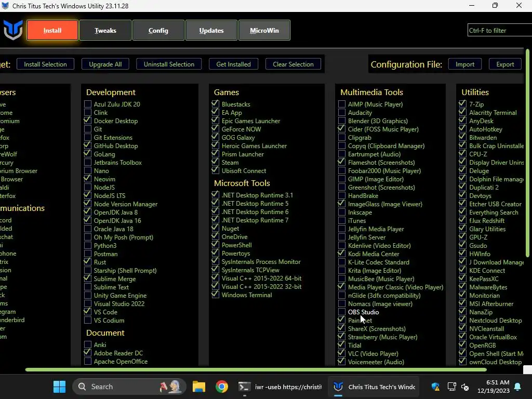532x399 pixels.
Task: Click the muted volume tray icon
Action: [x=465, y=387]
